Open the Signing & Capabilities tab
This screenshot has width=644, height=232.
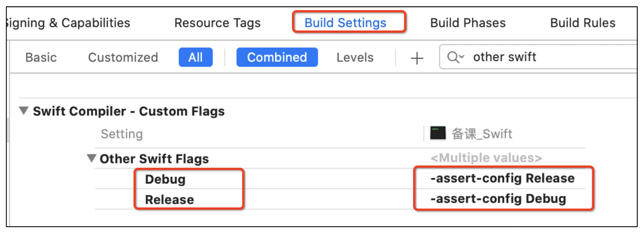(68, 23)
